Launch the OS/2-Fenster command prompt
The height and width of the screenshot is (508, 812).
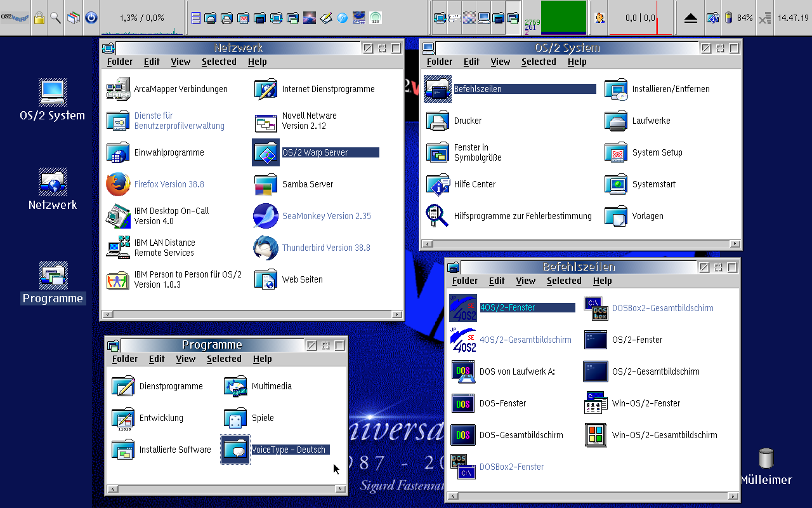(x=596, y=340)
